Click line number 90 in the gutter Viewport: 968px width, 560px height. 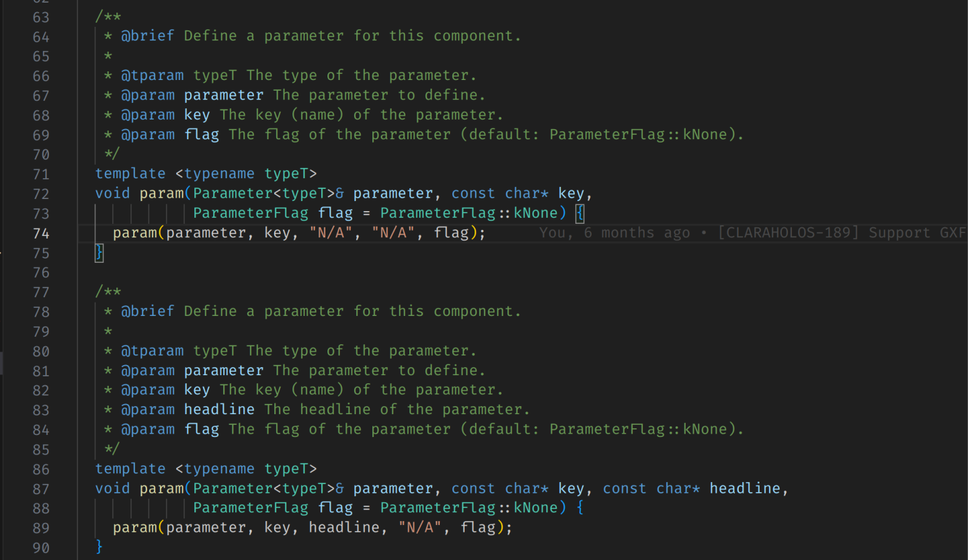click(x=41, y=548)
